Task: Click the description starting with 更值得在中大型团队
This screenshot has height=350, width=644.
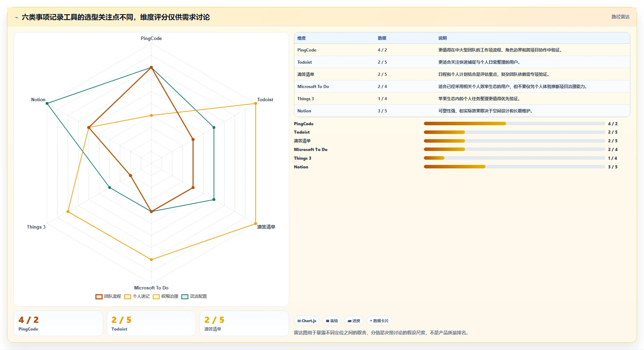Action: [500, 50]
